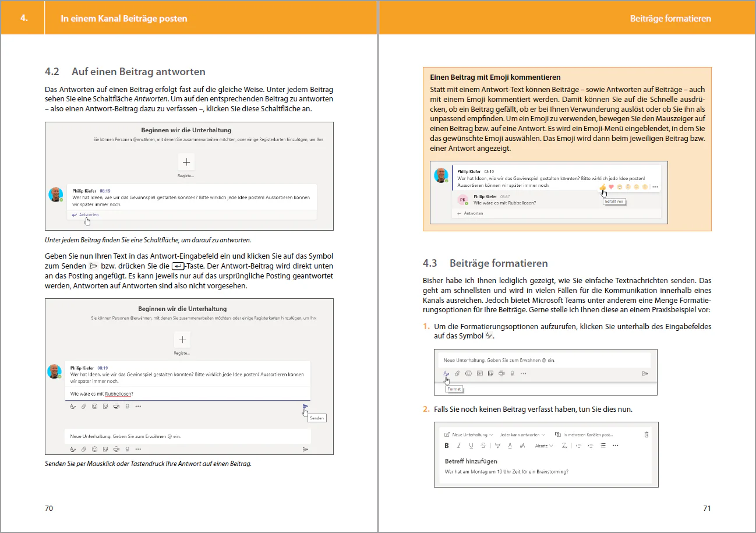756x533 pixels.
Task: Click the text highlight color icon beside strikethrough
Action: pyautogui.click(x=497, y=446)
